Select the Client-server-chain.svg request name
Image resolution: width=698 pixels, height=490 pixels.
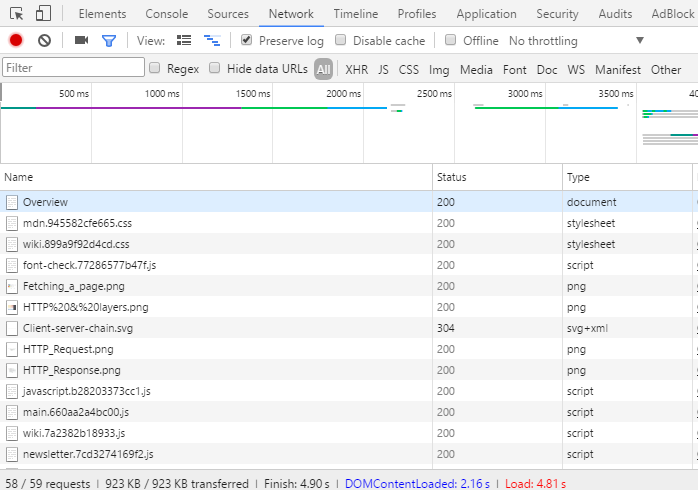coord(78,328)
